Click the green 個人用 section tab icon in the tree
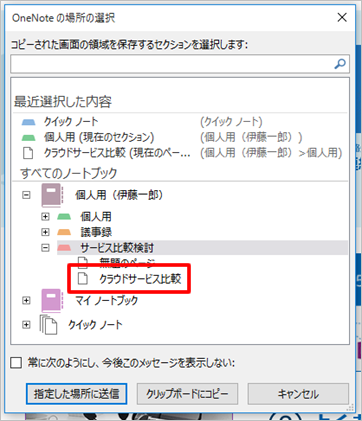Screen dimensions: 362x421 pyautogui.click(x=64, y=217)
